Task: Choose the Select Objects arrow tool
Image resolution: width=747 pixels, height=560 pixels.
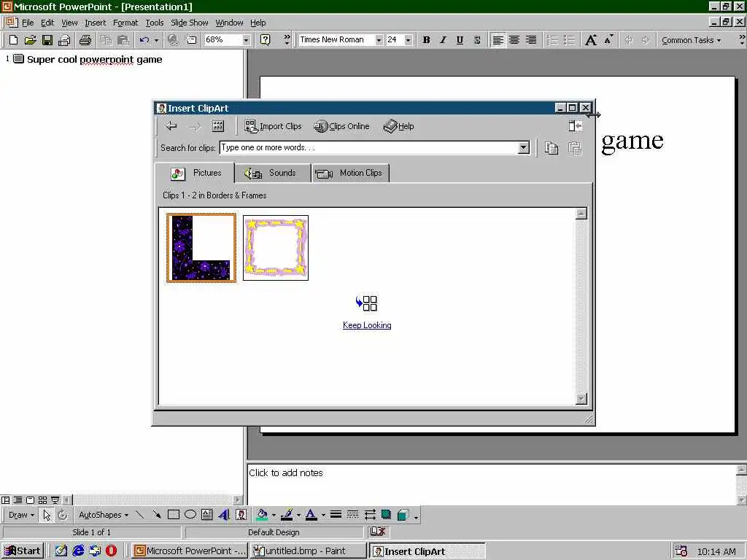Action: [47, 515]
